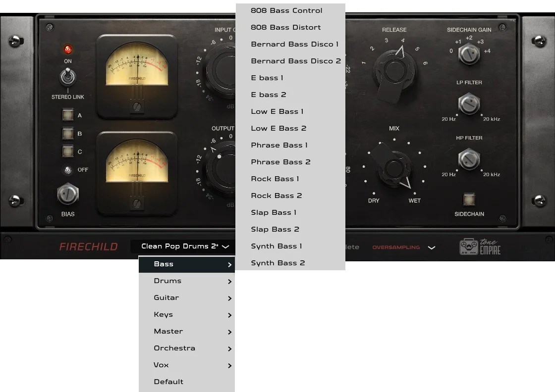555x392 pixels.
Task: Load the Low E Bass 2 preset
Action: [290, 128]
